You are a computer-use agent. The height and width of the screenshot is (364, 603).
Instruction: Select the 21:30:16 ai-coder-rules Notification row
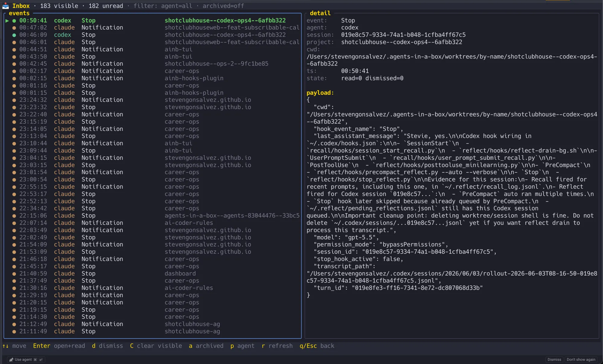pos(153,288)
